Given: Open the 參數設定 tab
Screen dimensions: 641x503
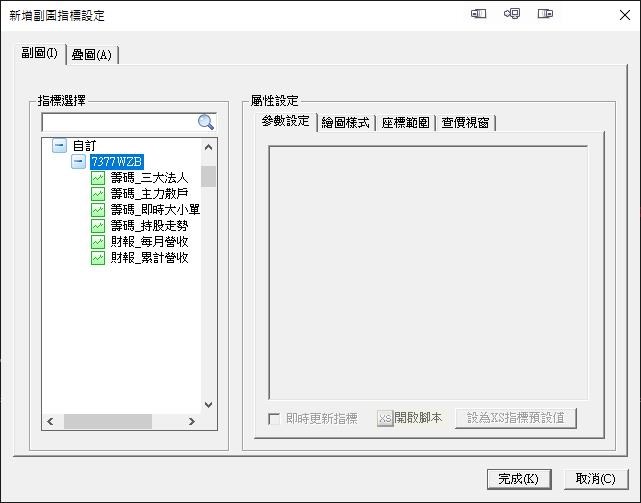Looking at the screenshot, I should point(285,121).
